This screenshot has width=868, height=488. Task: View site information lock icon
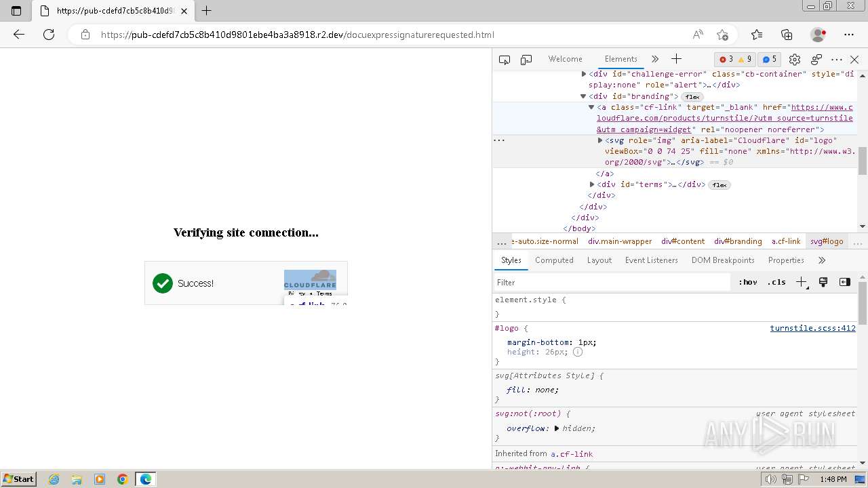pos(85,35)
